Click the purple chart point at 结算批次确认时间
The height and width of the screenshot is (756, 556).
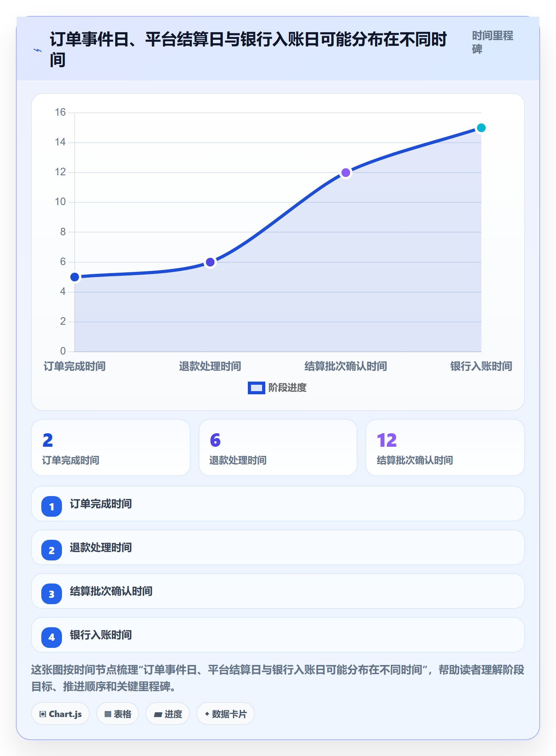346,173
